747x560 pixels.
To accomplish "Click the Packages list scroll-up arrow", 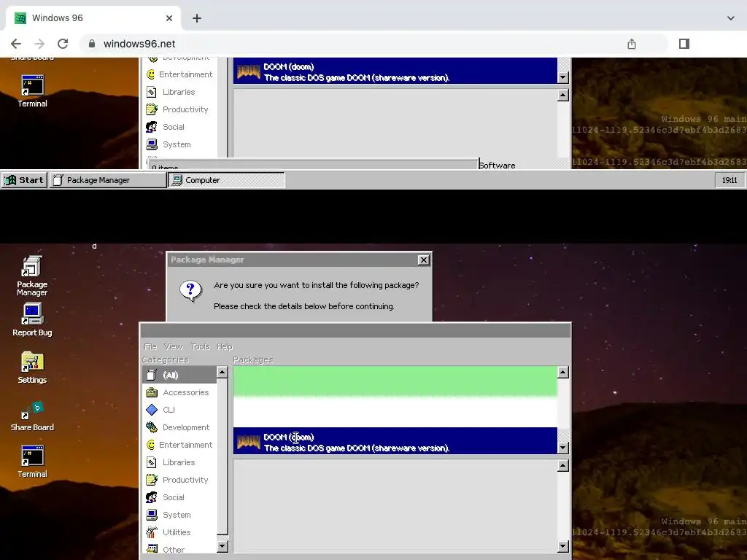I will click(x=562, y=372).
